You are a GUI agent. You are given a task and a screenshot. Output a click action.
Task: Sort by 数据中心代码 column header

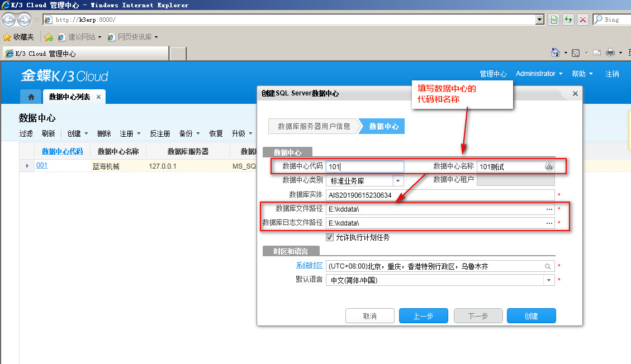click(x=62, y=151)
